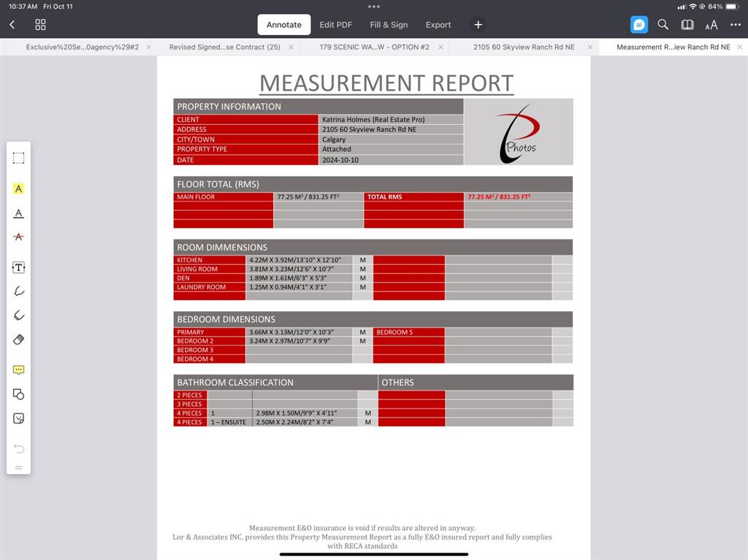The height and width of the screenshot is (560, 748).
Task: Open the AI assistant icon
Action: point(639,25)
